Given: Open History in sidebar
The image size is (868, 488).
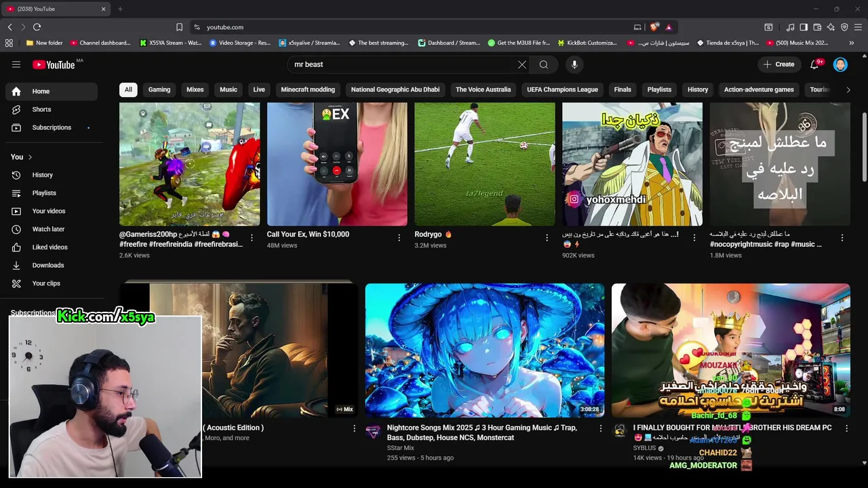Looking at the screenshot, I should click(x=52, y=175).
